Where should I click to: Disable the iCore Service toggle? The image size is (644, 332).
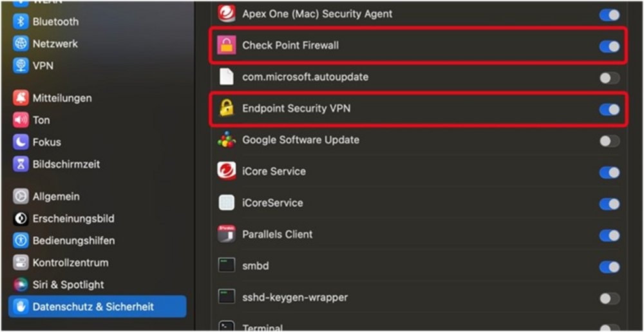point(609,172)
